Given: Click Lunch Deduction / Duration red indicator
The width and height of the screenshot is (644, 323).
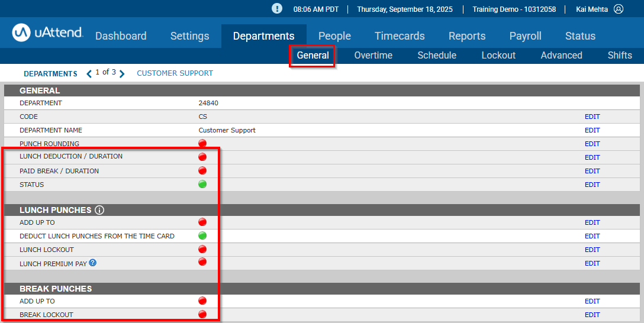Looking at the screenshot, I should [x=202, y=157].
